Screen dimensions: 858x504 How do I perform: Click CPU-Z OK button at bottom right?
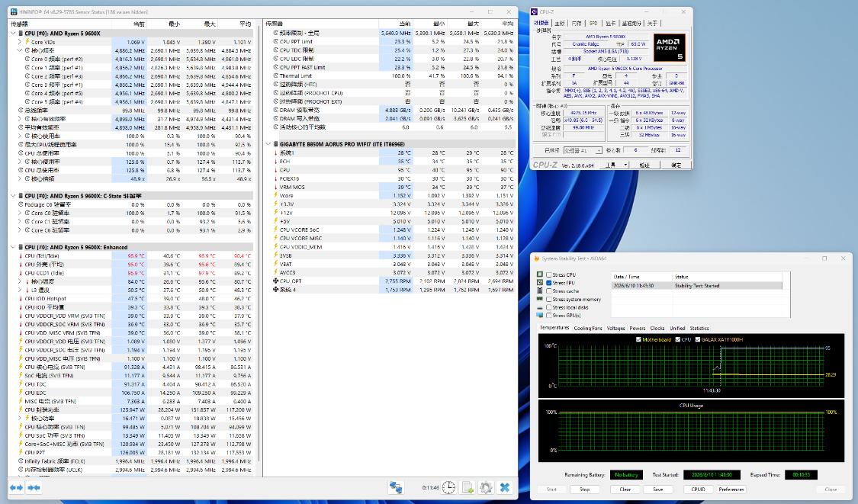(x=676, y=165)
